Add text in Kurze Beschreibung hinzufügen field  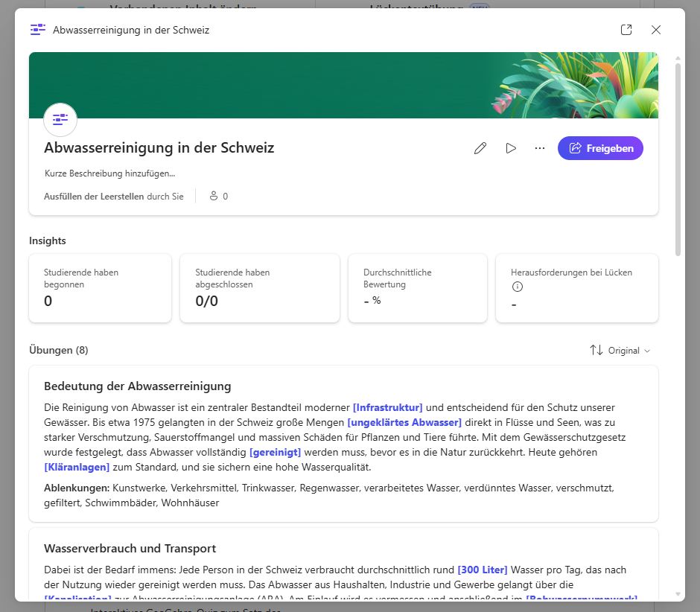pos(110,173)
